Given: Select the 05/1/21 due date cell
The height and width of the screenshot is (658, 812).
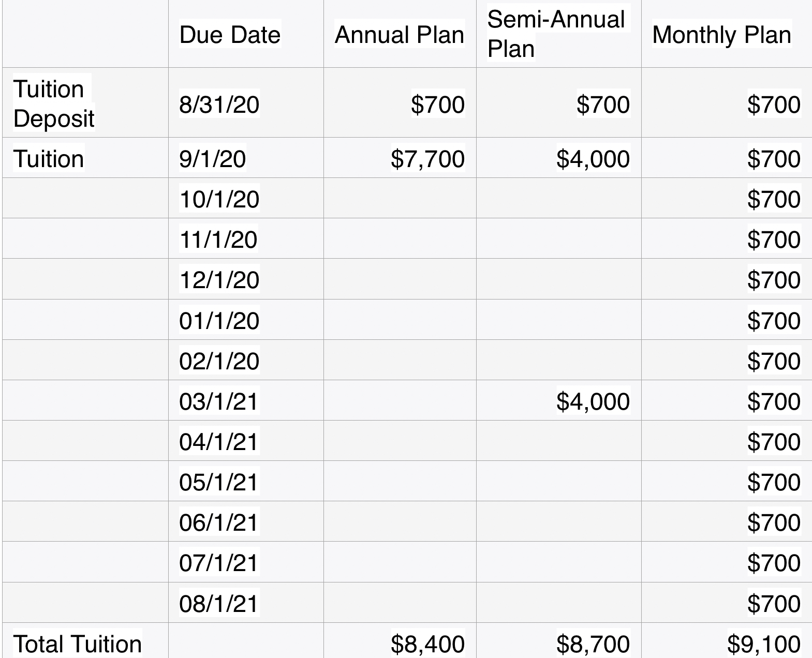Looking at the screenshot, I should [x=218, y=482].
